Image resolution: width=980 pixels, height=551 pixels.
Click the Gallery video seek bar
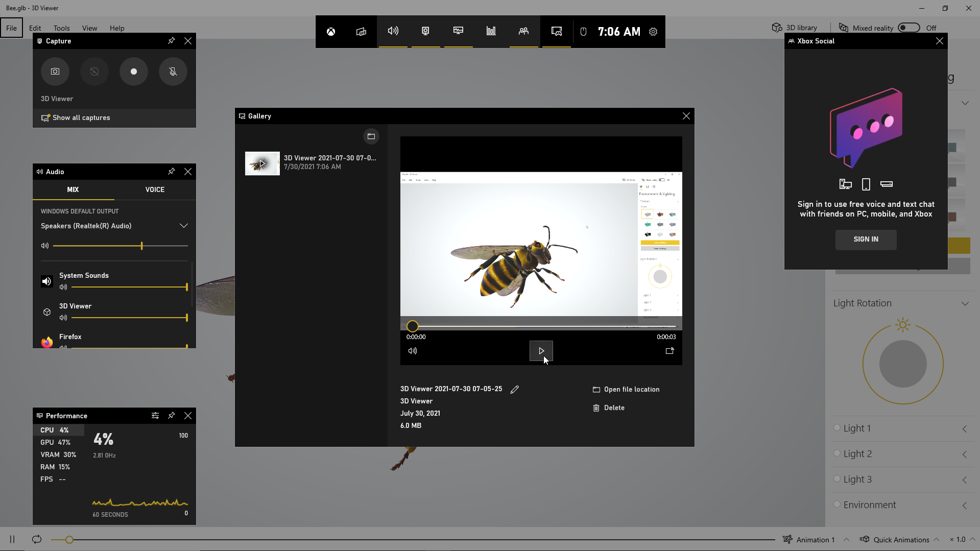pos(541,326)
